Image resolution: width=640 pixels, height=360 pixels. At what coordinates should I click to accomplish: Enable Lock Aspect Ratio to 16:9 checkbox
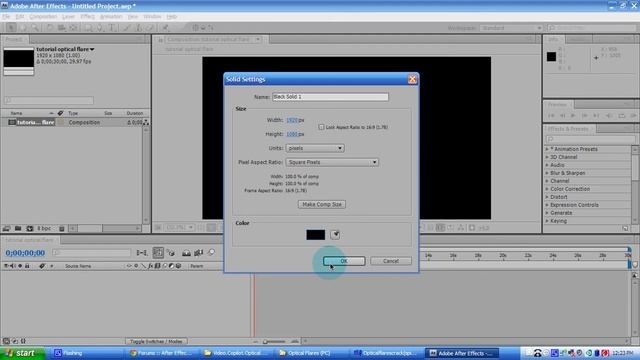pyautogui.click(x=321, y=127)
